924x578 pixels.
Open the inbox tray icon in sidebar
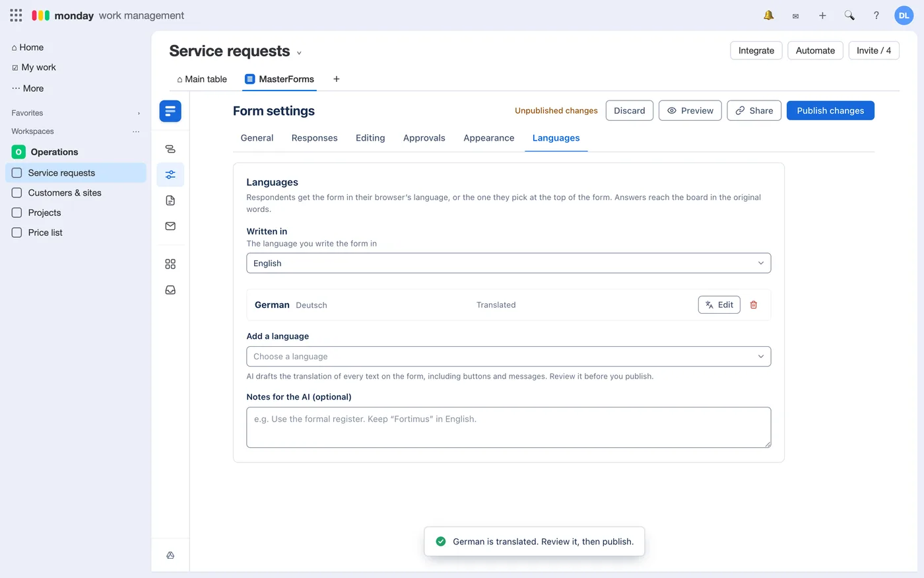[170, 290]
